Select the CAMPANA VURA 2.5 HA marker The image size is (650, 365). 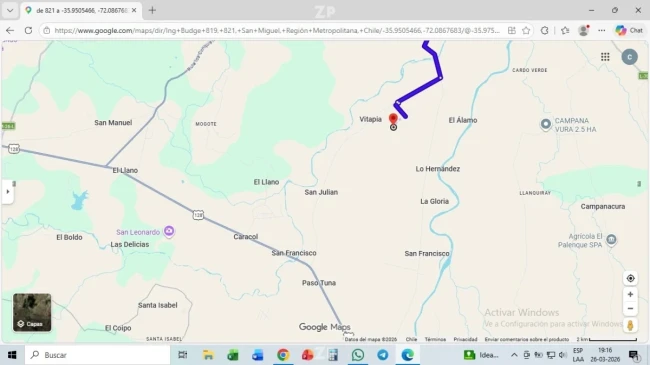coord(546,124)
